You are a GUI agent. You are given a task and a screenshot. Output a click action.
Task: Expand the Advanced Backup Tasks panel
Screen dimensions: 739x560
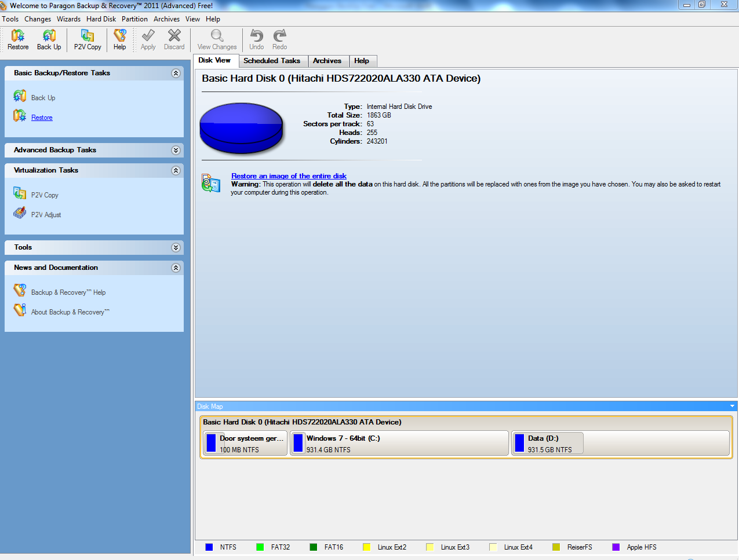click(x=176, y=151)
